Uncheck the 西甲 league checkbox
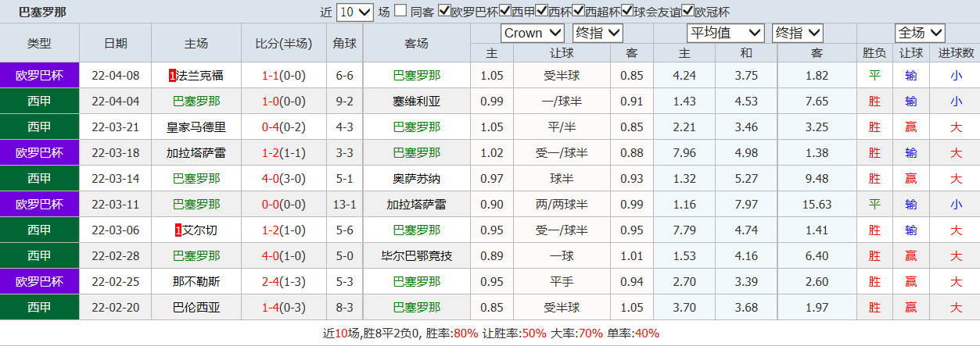Viewport: 980px width, 346px height. (505, 11)
